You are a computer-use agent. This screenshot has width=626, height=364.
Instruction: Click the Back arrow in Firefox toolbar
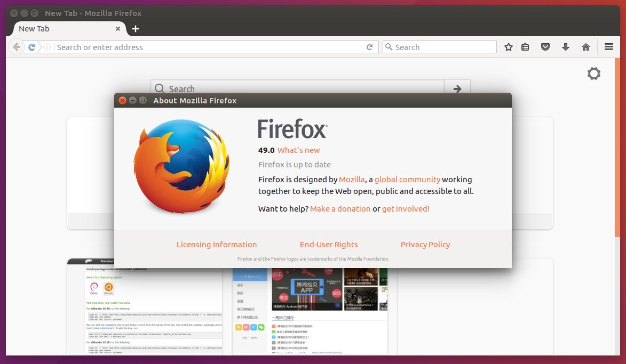[17, 47]
